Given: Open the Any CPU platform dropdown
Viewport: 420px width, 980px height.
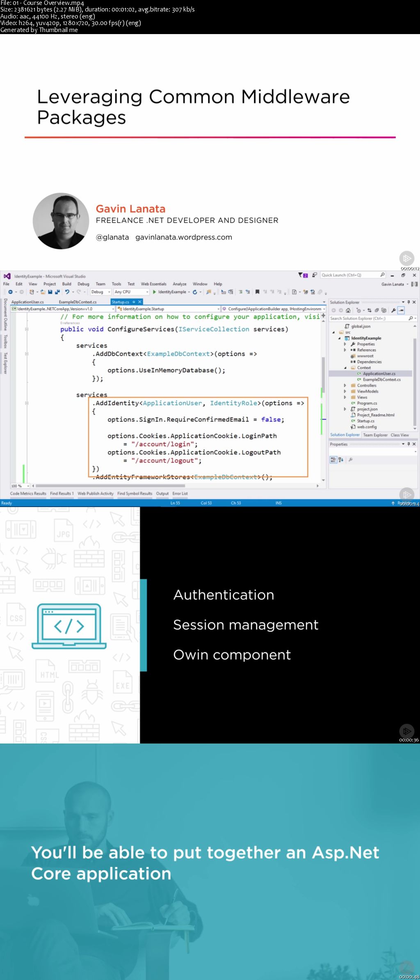Looking at the screenshot, I should click(131, 292).
